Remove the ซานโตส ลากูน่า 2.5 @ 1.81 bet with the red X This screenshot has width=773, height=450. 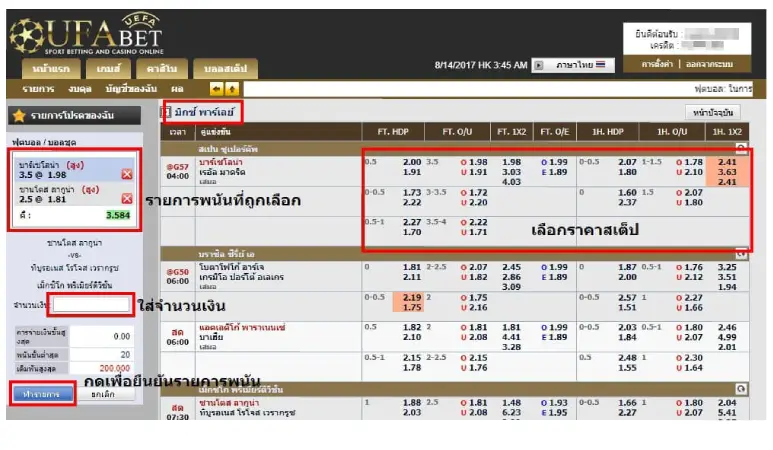tap(127, 198)
